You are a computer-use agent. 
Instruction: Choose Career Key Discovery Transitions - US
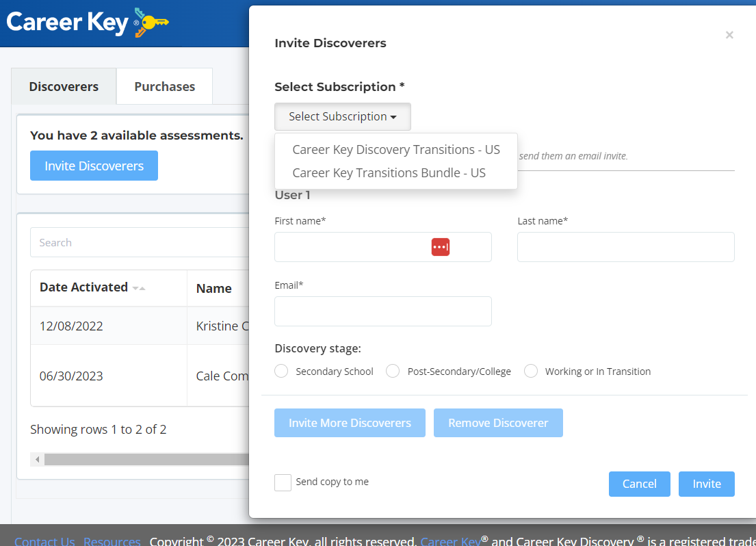pyautogui.click(x=396, y=150)
